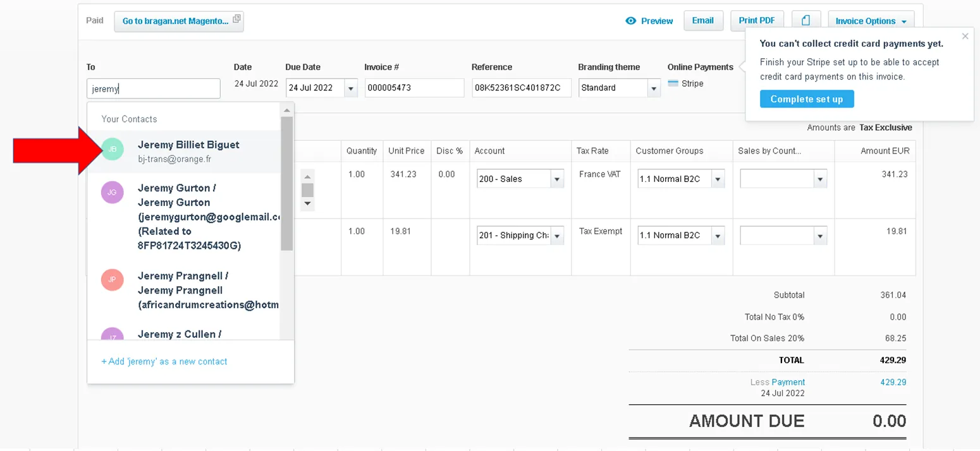Click the Invoice # field

[415, 88]
